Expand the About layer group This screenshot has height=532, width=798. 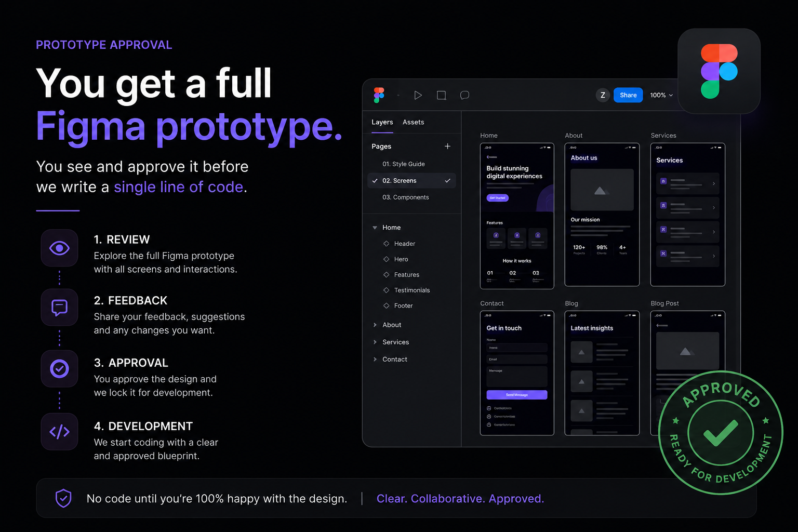point(375,325)
